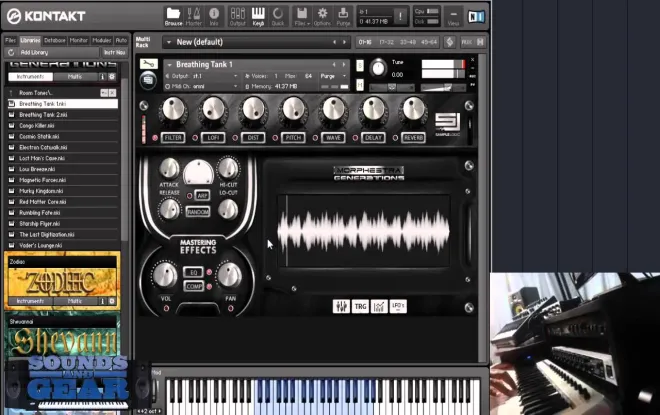Open the Midi Ch omni dropdown
The image size is (660, 415).
pyautogui.click(x=202, y=86)
